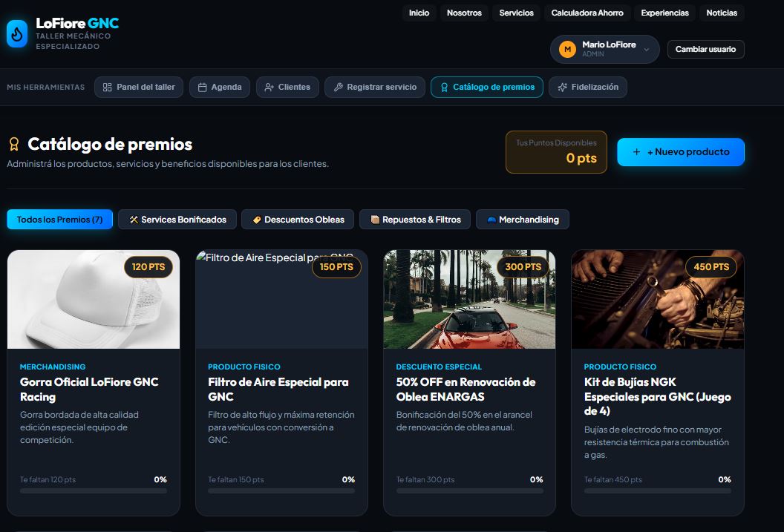Click PRODUCTO FISICO label on Filtro de Aire card

point(244,367)
